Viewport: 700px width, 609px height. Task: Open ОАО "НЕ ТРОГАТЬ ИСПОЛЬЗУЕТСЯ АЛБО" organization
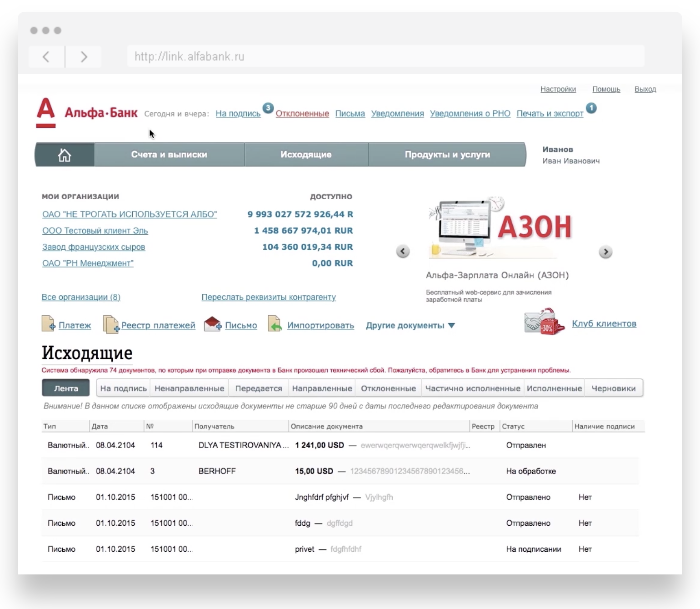[130, 214]
